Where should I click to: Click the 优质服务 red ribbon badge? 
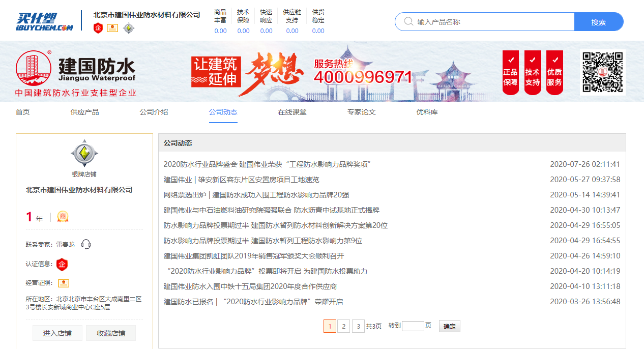point(554,72)
